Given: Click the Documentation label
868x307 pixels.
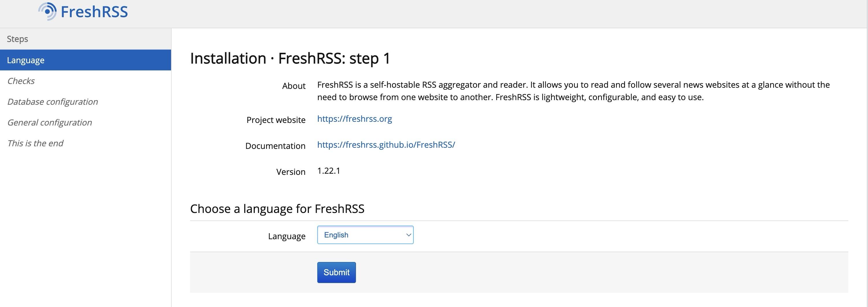Looking at the screenshot, I should pos(275,146).
